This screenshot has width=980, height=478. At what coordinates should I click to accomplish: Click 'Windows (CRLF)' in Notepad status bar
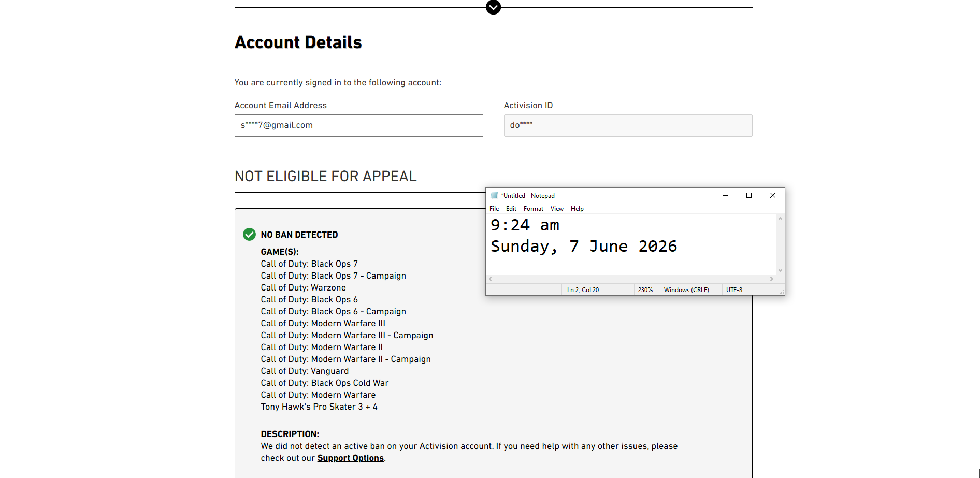click(686, 290)
